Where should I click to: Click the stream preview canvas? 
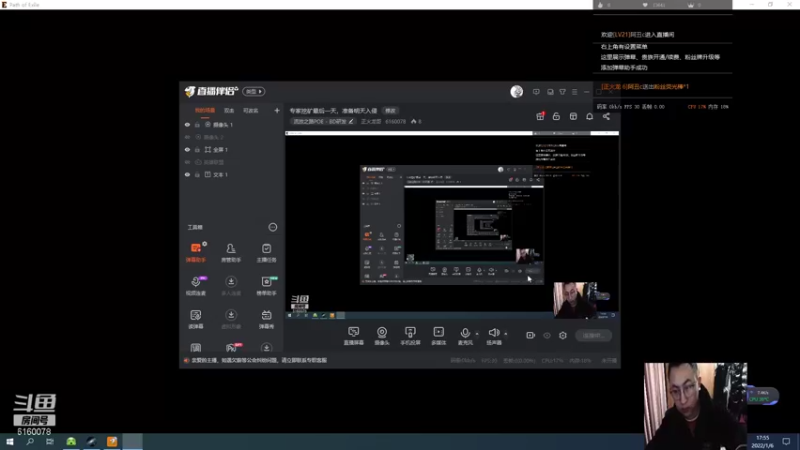[452, 226]
